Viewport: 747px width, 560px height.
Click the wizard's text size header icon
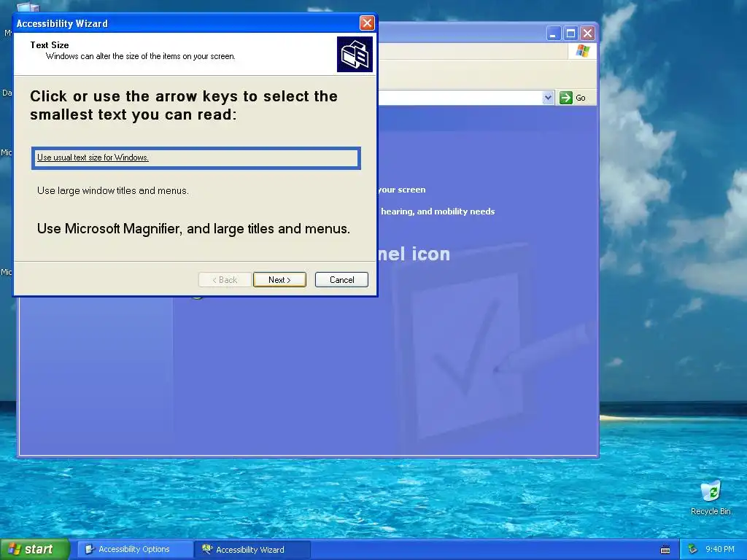click(x=355, y=54)
